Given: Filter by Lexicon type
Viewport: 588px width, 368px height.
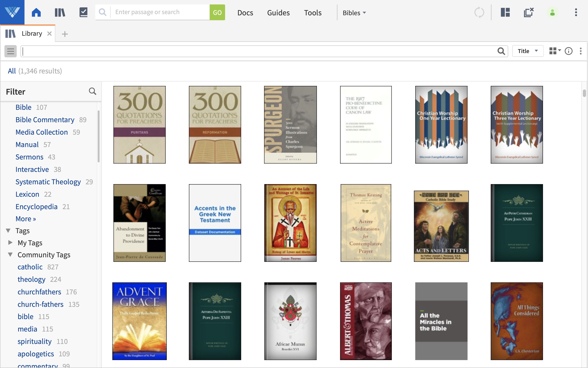Looking at the screenshot, I should [x=27, y=194].
